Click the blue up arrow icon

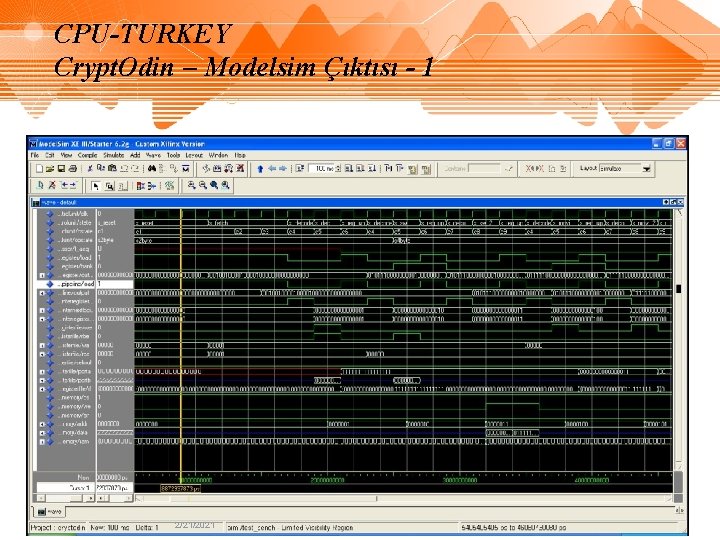(x=260, y=169)
